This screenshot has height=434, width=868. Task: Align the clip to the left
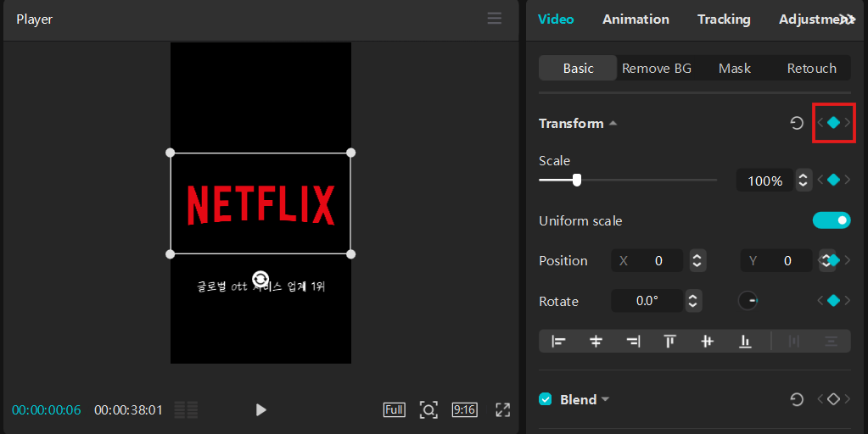coord(558,342)
